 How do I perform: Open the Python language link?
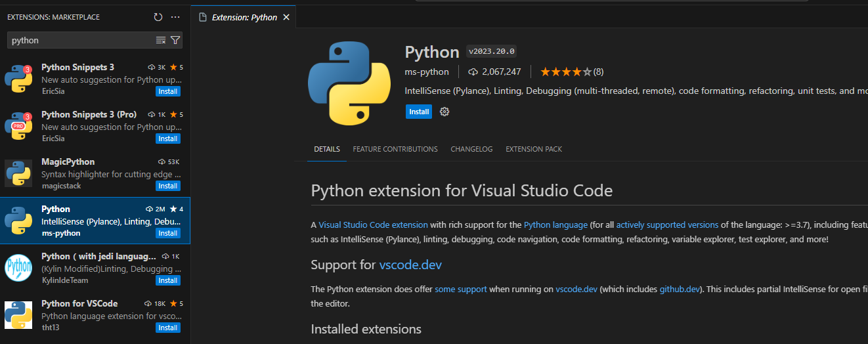click(x=555, y=225)
